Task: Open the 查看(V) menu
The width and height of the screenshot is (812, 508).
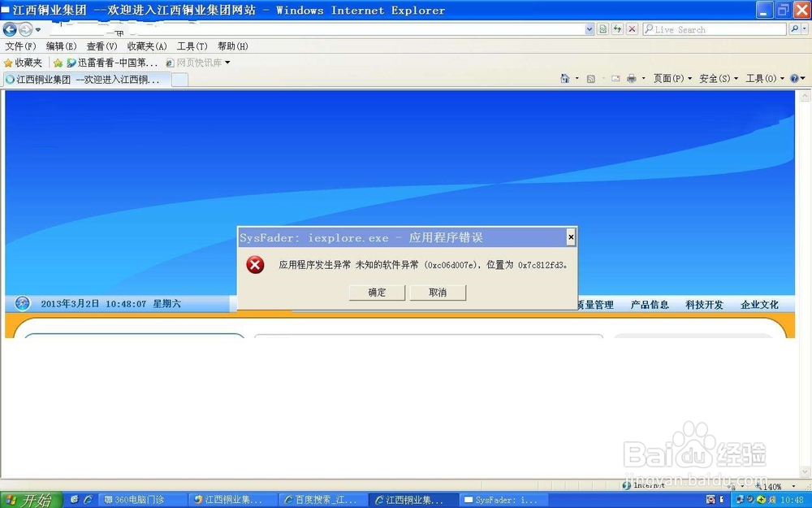Action: [x=101, y=46]
